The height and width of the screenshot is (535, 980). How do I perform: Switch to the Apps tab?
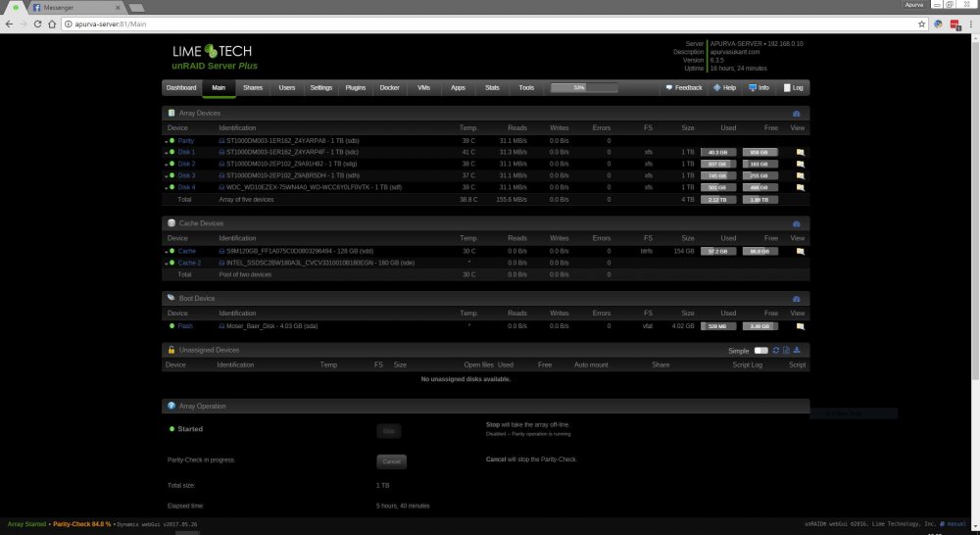point(458,88)
